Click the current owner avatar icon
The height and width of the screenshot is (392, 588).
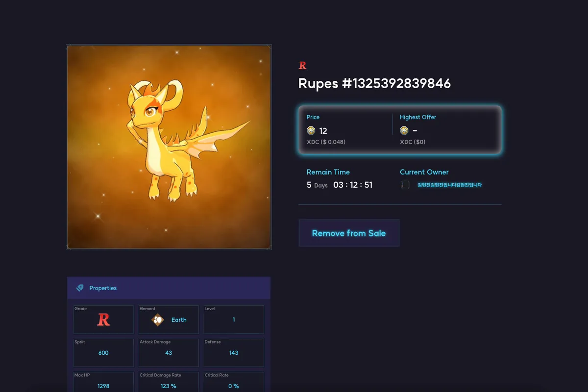[x=405, y=185]
